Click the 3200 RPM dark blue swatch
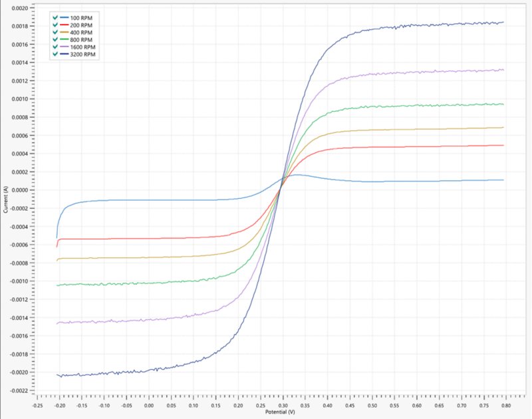The width and height of the screenshot is (532, 419). (x=64, y=55)
